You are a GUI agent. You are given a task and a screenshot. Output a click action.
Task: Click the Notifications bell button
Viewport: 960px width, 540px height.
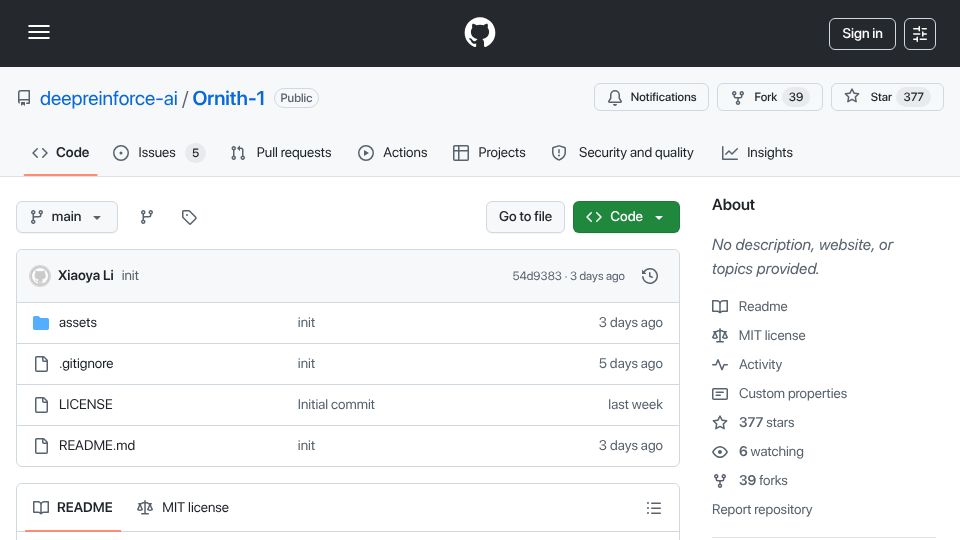651,97
